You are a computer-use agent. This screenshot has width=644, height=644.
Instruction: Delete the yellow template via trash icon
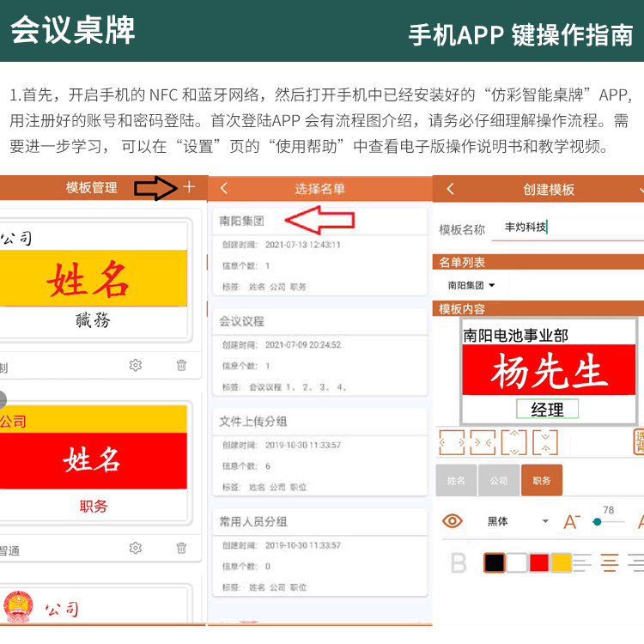[181, 365]
